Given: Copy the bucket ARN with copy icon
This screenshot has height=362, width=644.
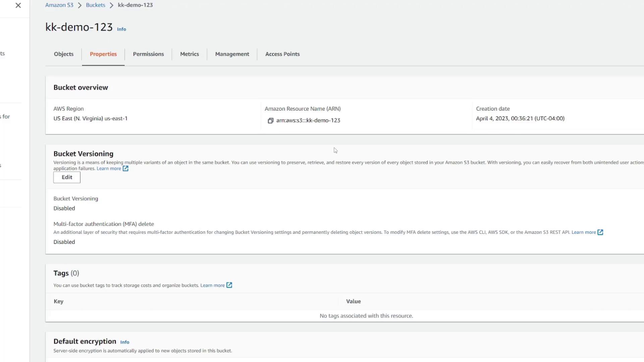Looking at the screenshot, I should pyautogui.click(x=270, y=121).
